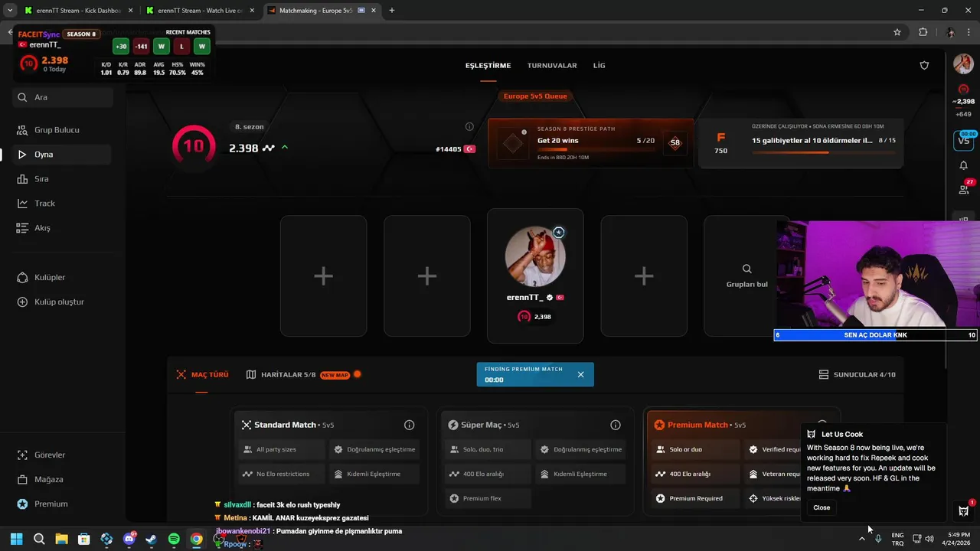The height and width of the screenshot is (551, 980).
Task: Click Kulüp oluştur to create a club
Action: coord(63,302)
